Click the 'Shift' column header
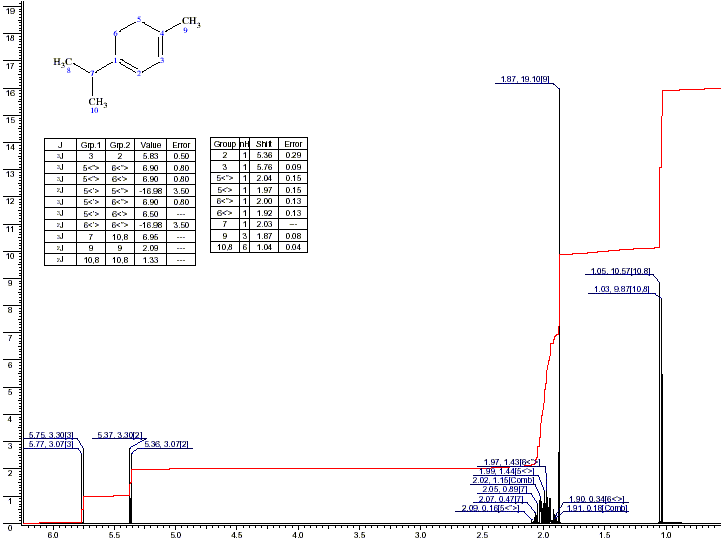Viewport: 724px width, 542px height. point(264,144)
